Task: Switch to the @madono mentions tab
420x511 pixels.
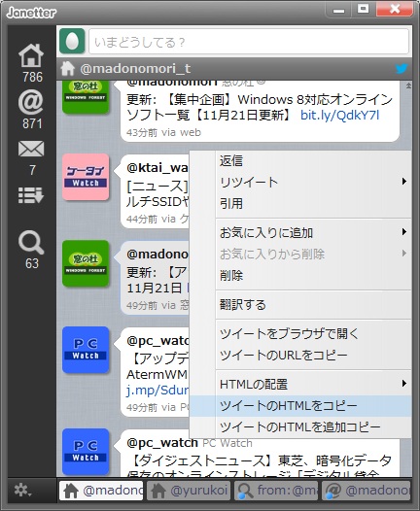Action: click(366, 491)
